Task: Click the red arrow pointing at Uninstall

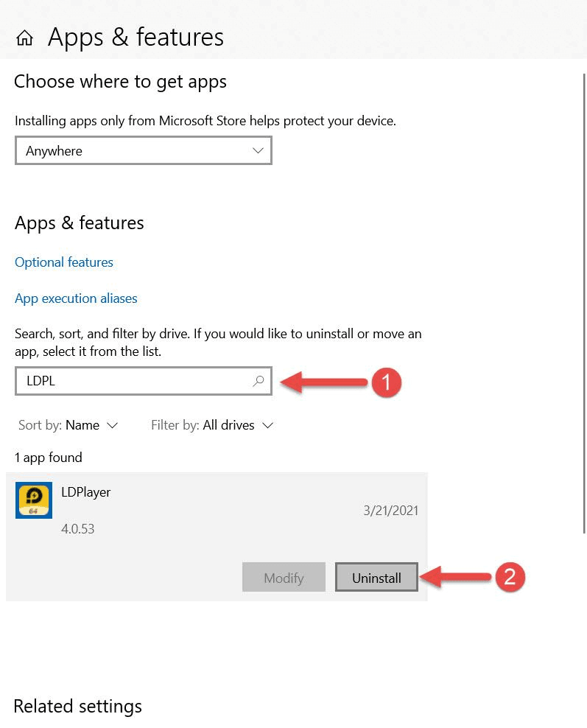Action: [458, 577]
